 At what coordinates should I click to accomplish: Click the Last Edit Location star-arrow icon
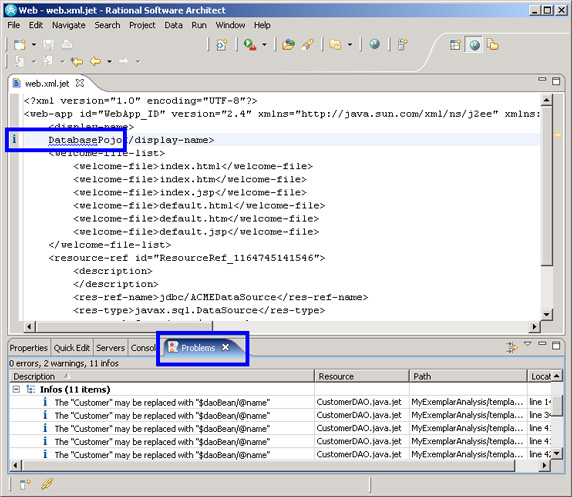(x=77, y=61)
